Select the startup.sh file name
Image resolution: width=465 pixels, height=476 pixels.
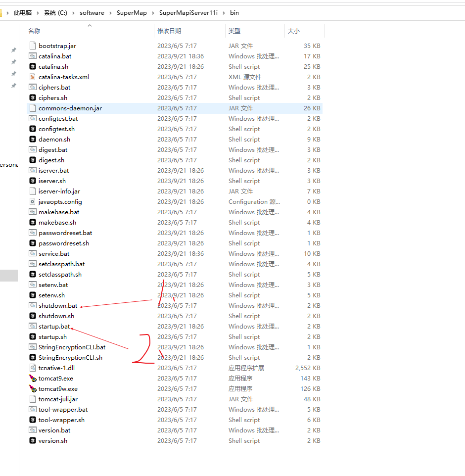[x=52, y=337]
